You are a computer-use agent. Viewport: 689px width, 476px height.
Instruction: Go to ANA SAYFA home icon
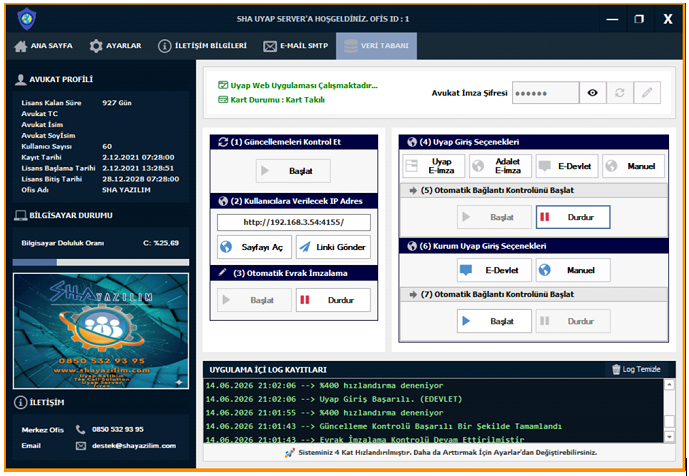(43, 46)
